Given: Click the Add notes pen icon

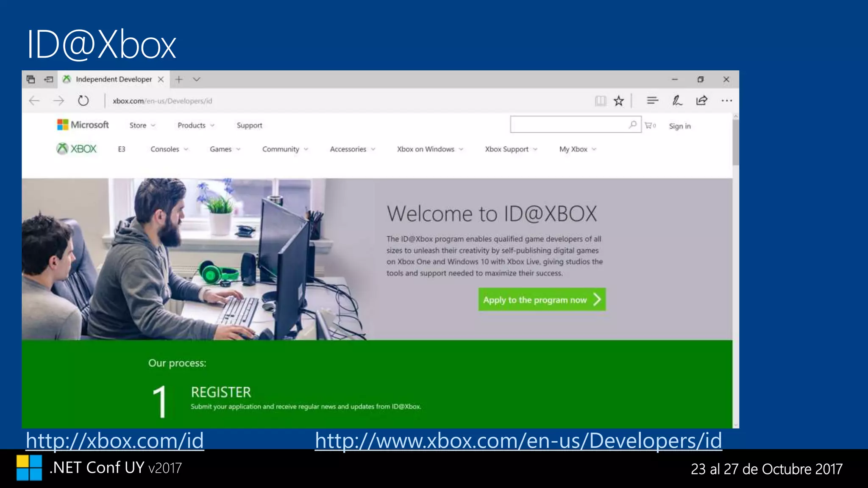Looking at the screenshot, I should [677, 100].
